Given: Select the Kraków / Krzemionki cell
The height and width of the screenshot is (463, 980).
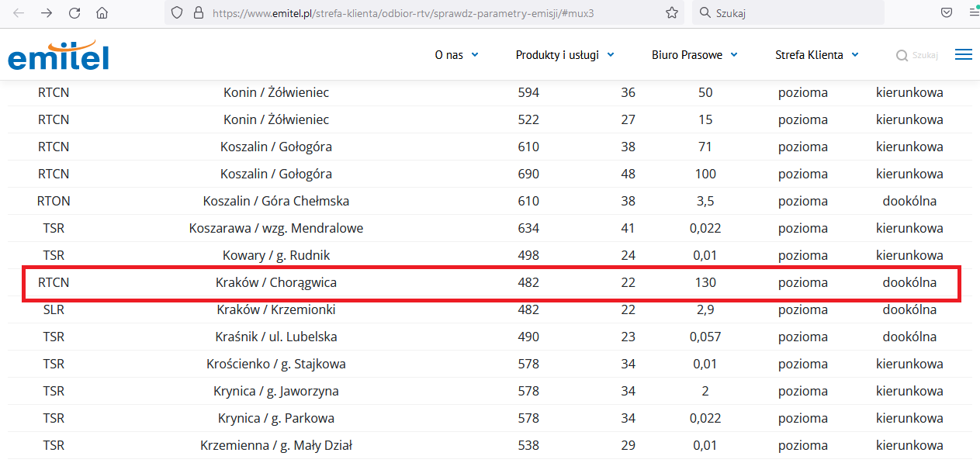Looking at the screenshot, I should coord(276,310).
